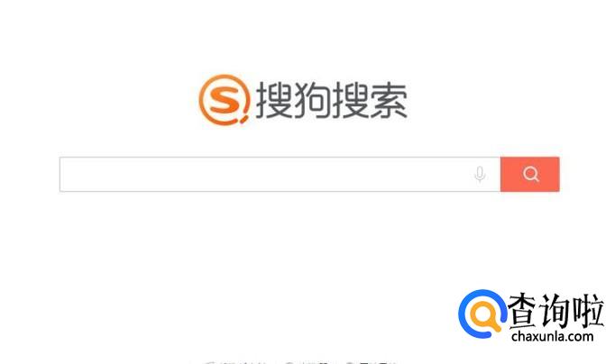The width and height of the screenshot is (615, 364).
Task: Activate the grey microphone inside the search box
Action: pyautogui.click(x=480, y=175)
